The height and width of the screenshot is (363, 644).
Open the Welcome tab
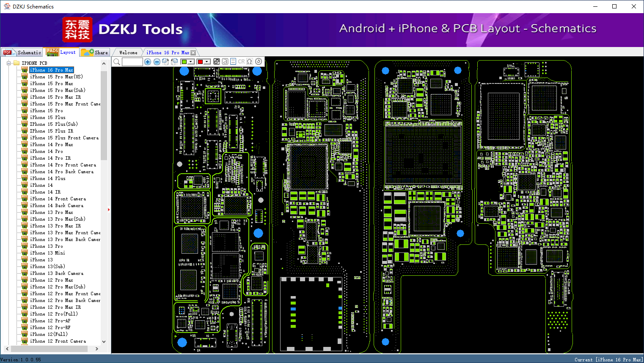click(x=128, y=53)
